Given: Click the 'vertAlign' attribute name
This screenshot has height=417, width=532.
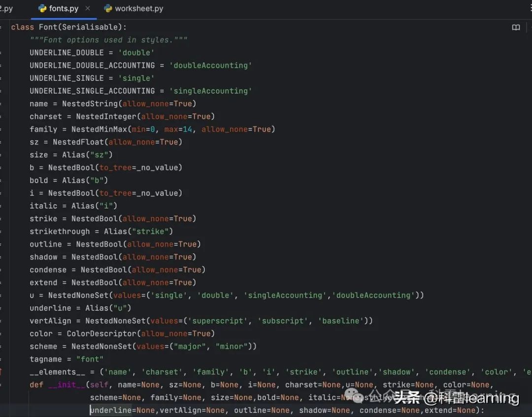Looking at the screenshot, I should coord(50,321).
